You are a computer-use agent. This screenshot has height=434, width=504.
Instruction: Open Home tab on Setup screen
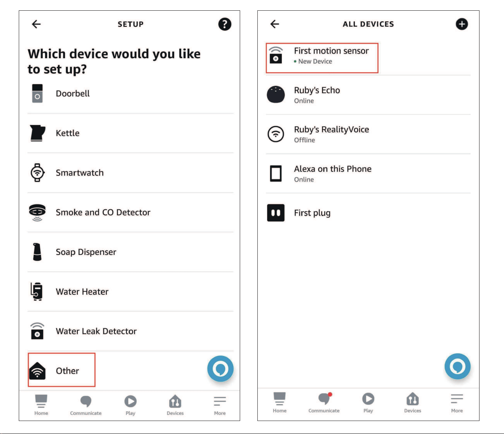[41, 405]
